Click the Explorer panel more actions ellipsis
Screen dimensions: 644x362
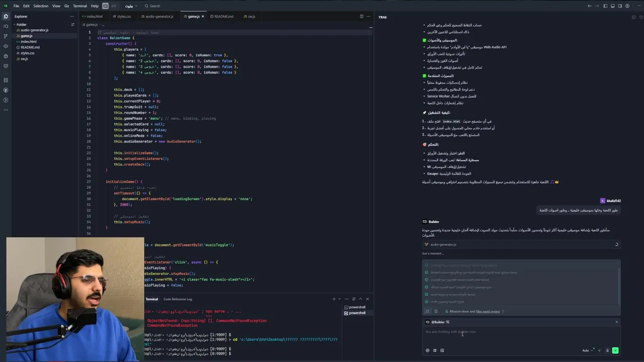pyautogui.click(x=72, y=17)
